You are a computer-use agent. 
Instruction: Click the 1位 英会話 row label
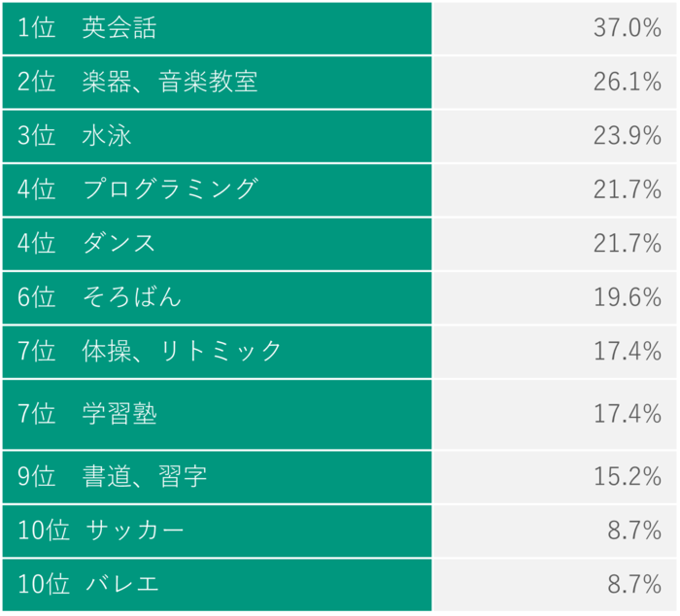pos(87,28)
